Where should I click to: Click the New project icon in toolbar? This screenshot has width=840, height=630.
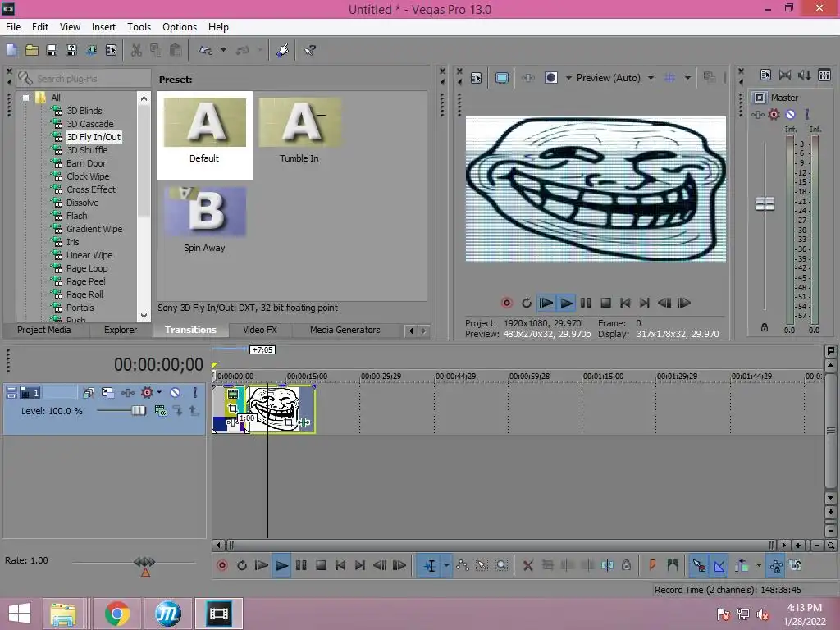click(x=11, y=50)
